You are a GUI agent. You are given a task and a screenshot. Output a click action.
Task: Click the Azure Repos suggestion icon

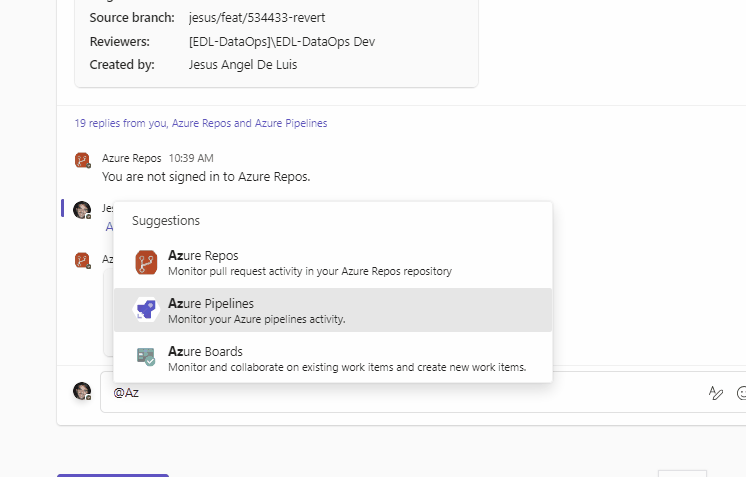pyautogui.click(x=146, y=263)
